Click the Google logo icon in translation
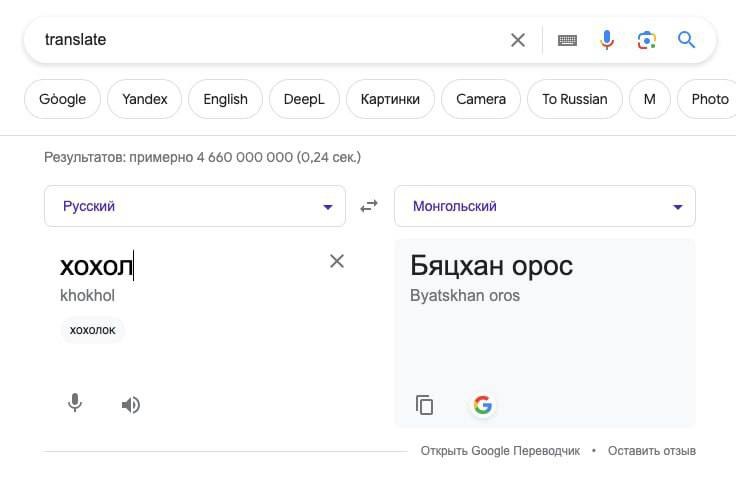The height and width of the screenshot is (483, 736). pyautogui.click(x=483, y=405)
